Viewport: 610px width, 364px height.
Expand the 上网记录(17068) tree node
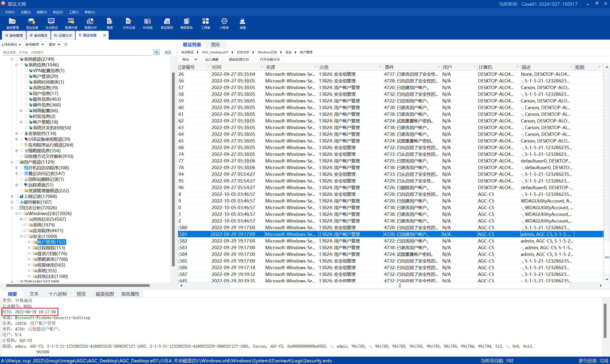[x=12, y=196]
